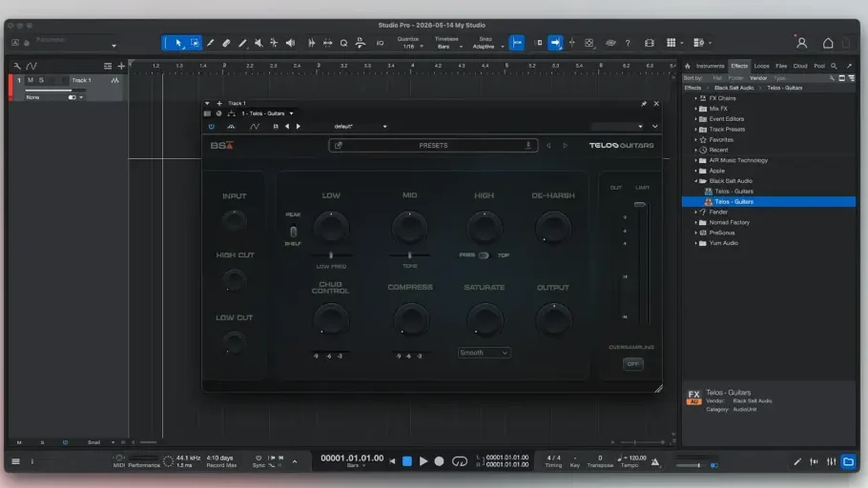Expand the PreSonus vendor folder
Image resolution: width=868 pixels, height=488 pixels.
696,233
